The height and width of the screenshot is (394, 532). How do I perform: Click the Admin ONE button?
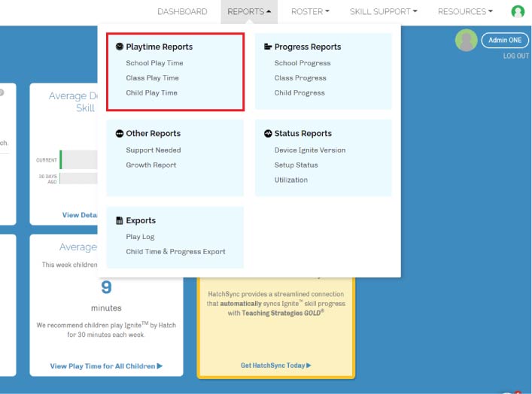click(x=504, y=40)
